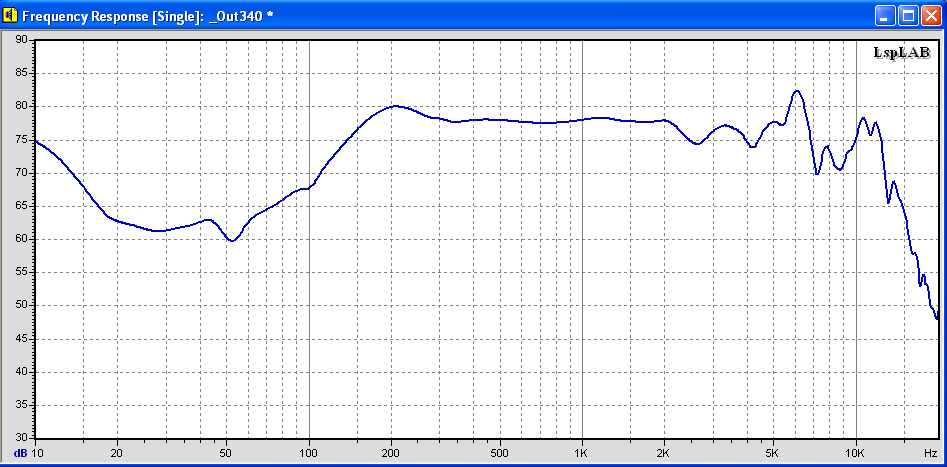
Task: Close the Frequency Response window
Action: click(930, 16)
